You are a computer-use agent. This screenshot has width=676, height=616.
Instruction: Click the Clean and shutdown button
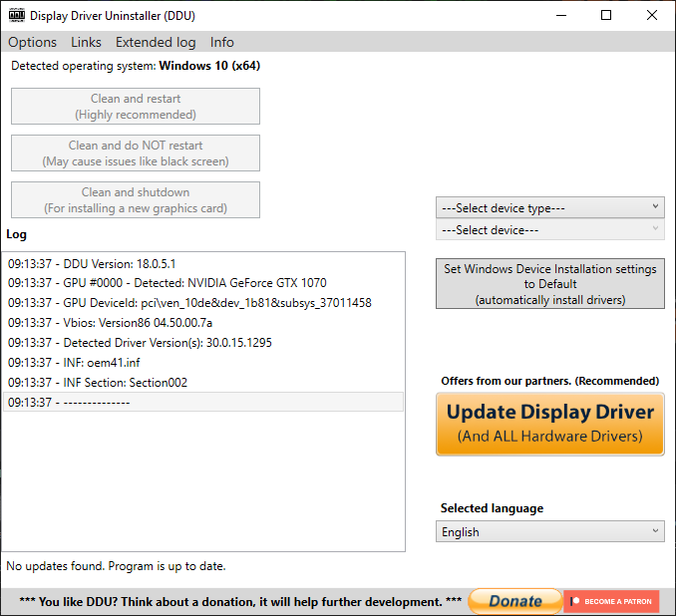(x=136, y=200)
